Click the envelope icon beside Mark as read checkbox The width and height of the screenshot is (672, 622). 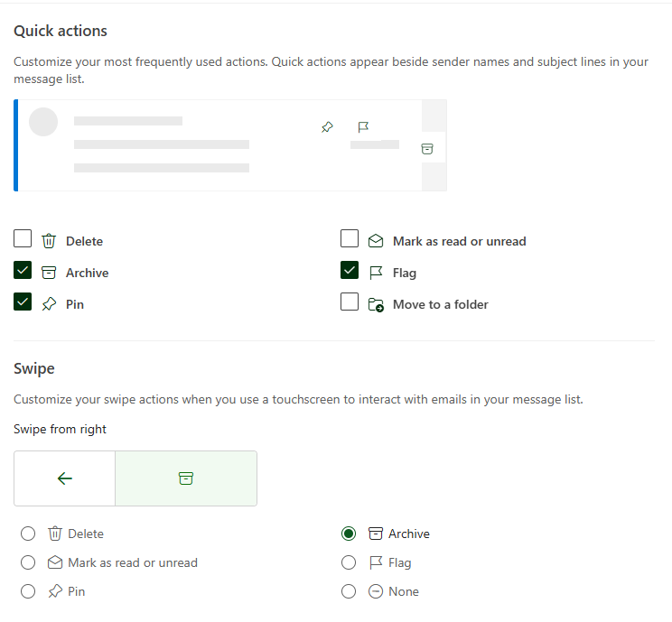click(x=376, y=241)
